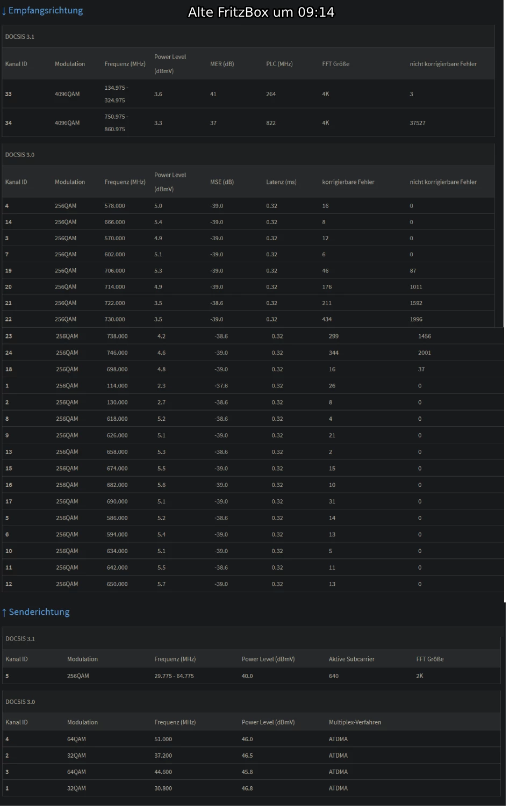This screenshot has width=510, height=812.
Task: Select the Aktive Subcarrier column header
Action: pos(351,659)
